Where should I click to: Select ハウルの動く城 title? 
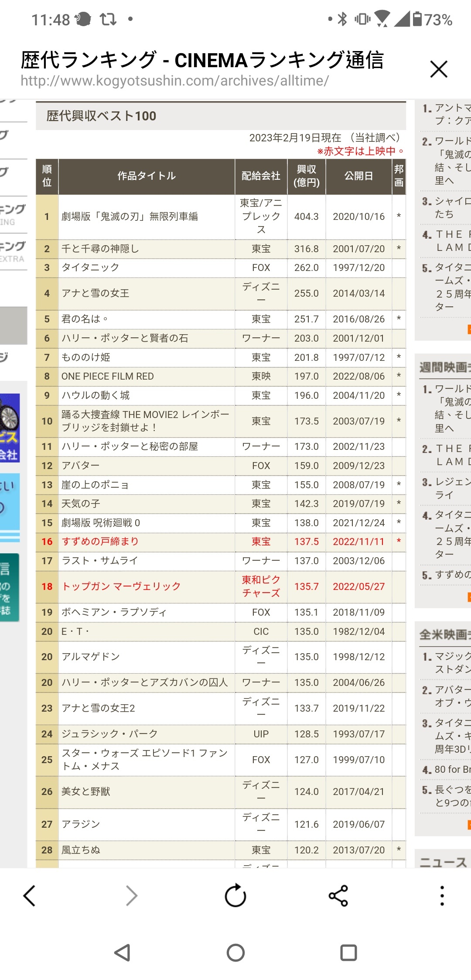[96, 395]
